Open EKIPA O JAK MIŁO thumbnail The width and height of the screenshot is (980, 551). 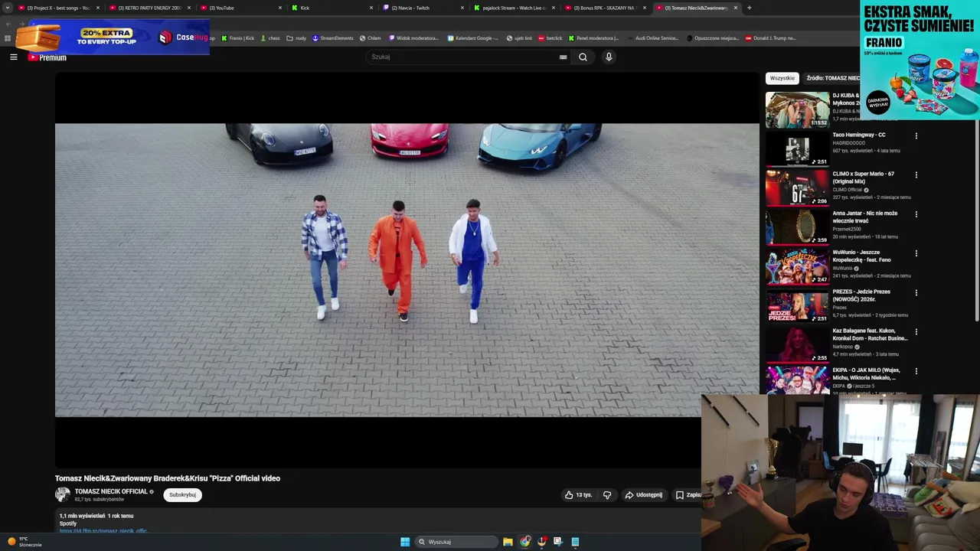(x=797, y=380)
